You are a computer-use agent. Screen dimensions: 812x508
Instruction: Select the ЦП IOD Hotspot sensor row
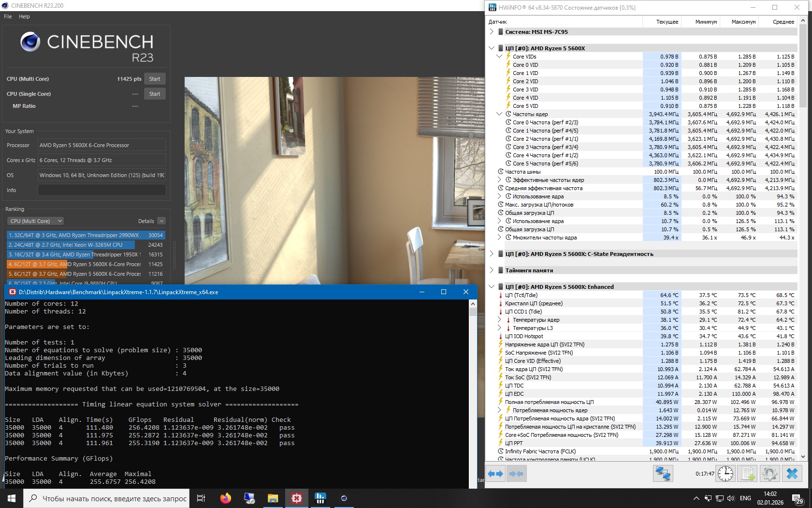642,336
